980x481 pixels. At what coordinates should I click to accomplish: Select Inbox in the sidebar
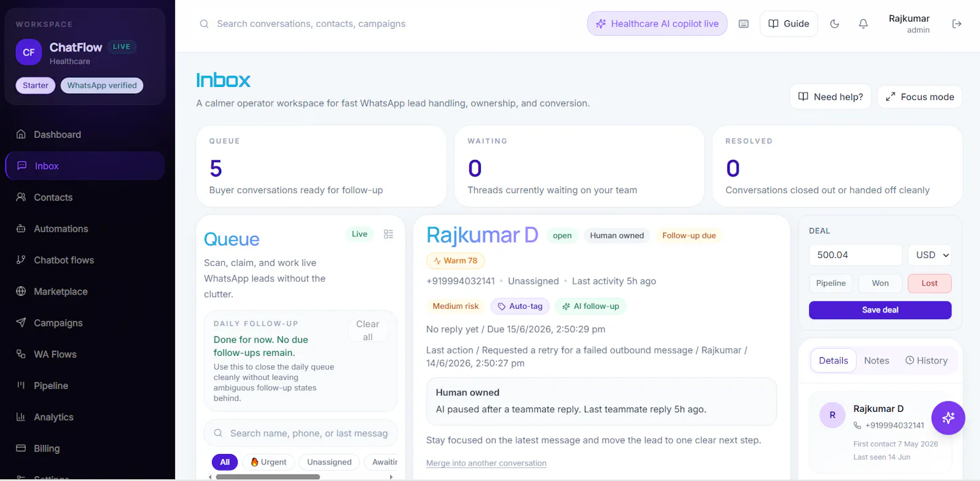pos(85,166)
